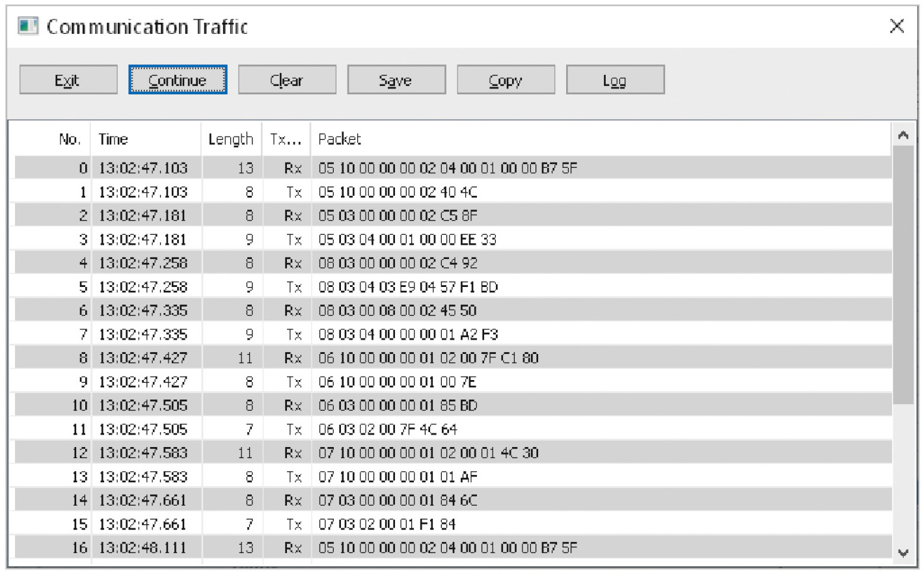Click the No. column header

[69, 139]
